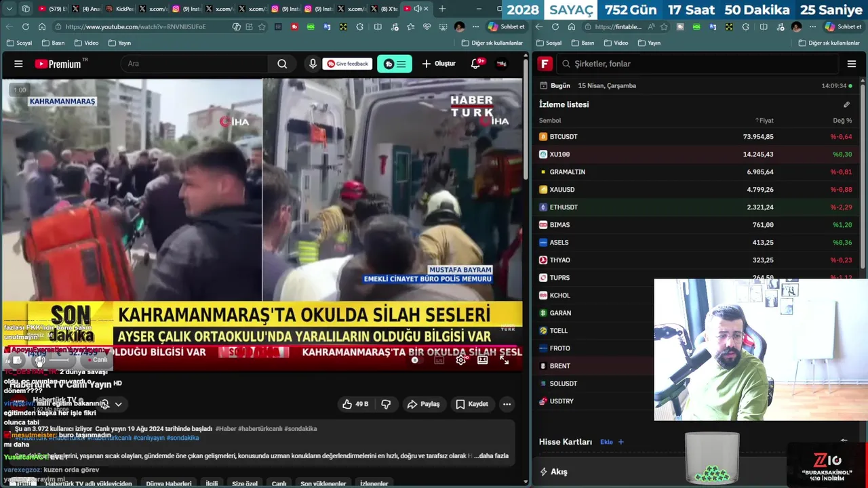Open Fintables hamburger menu
Image resolution: width=868 pixels, height=488 pixels.
tap(852, 64)
